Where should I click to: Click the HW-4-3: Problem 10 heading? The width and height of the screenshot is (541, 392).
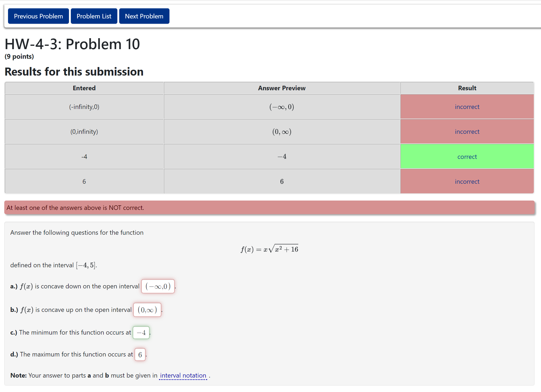72,44
